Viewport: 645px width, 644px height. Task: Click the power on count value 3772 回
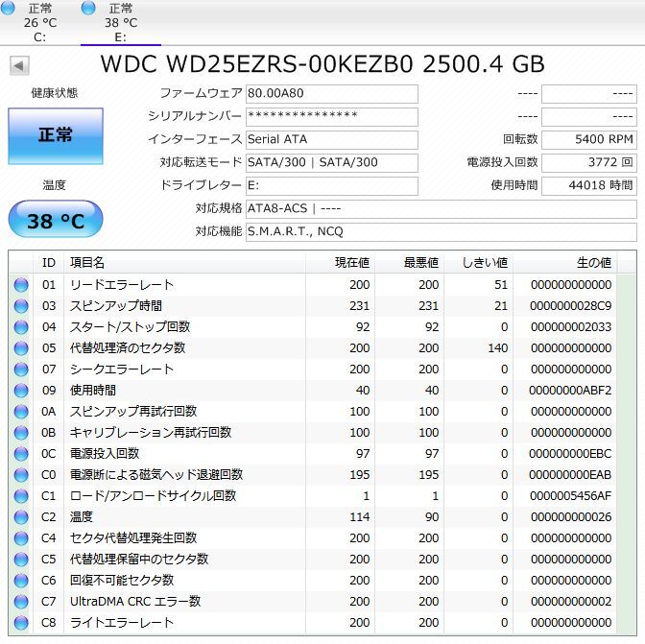589,163
